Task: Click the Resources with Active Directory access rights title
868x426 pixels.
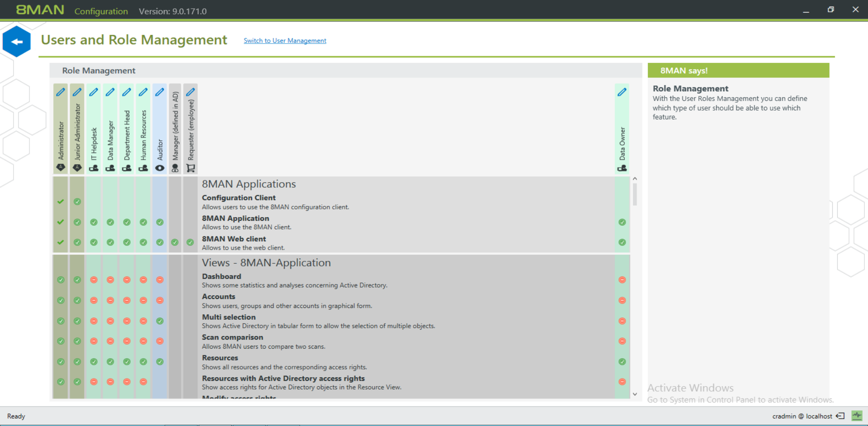Action: 283,379
